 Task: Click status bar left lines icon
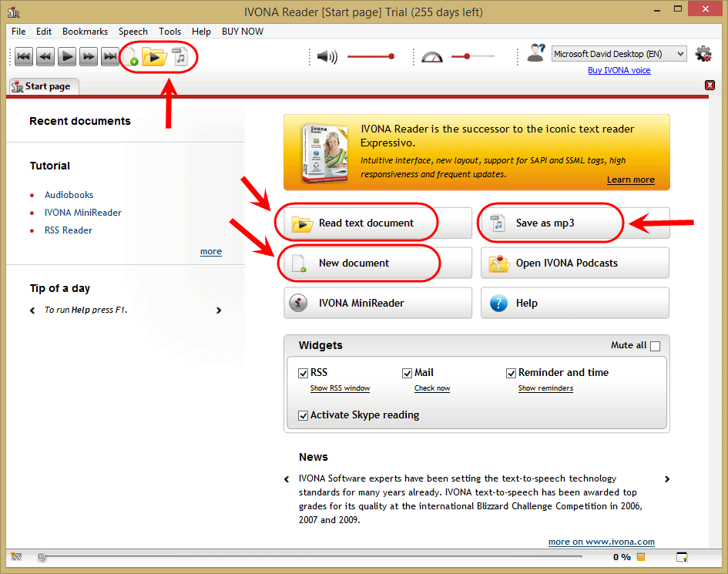[16, 556]
